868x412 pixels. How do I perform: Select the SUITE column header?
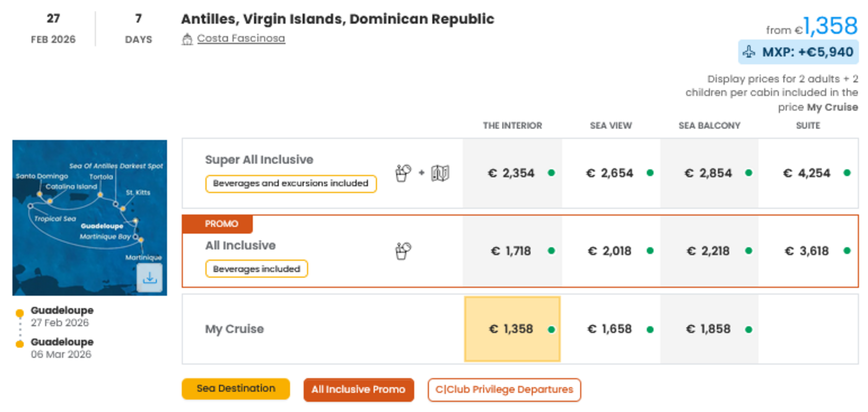click(x=807, y=125)
